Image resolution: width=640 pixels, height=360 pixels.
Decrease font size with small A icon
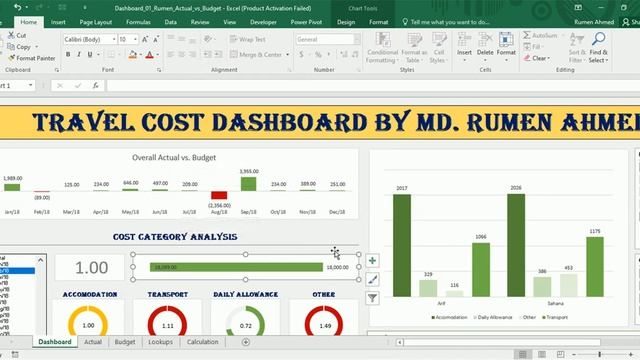pos(156,39)
